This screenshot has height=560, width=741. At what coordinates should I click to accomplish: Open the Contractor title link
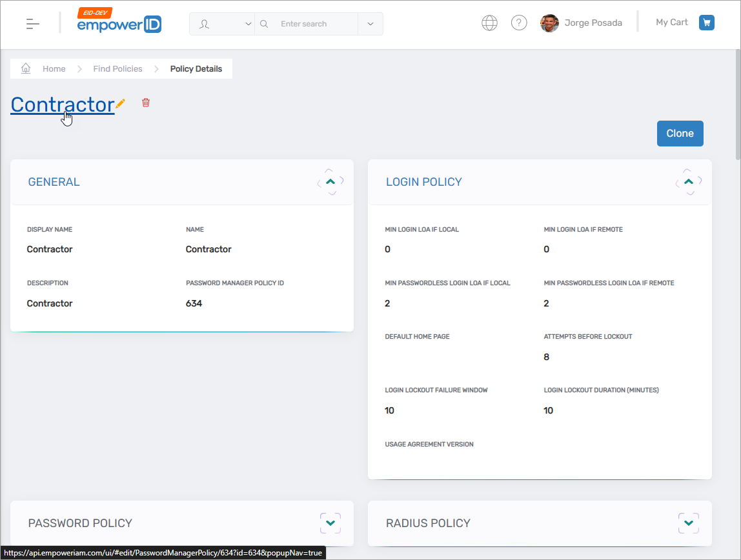click(62, 105)
